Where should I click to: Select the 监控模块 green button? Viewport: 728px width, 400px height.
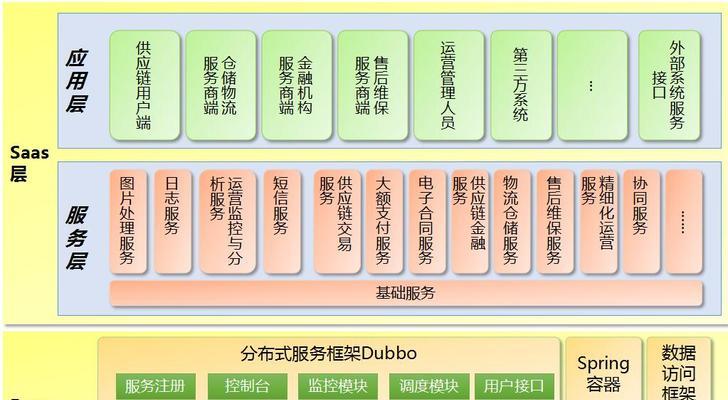click(x=338, y=386)
